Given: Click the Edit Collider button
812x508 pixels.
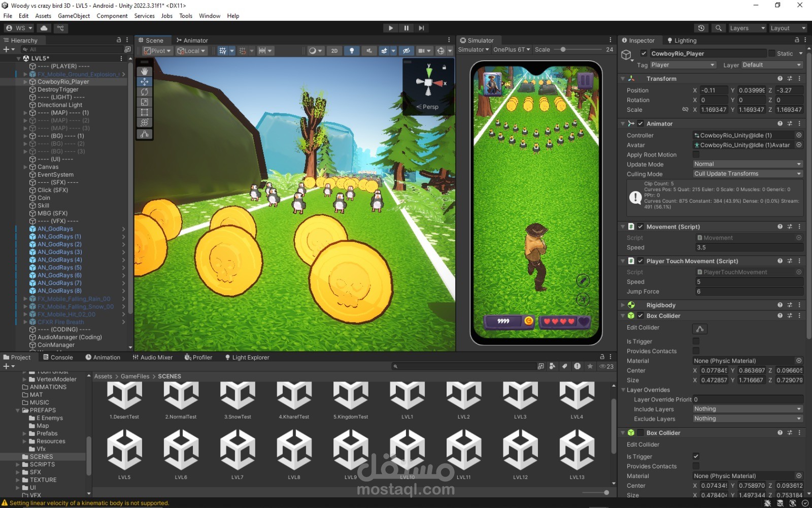Looking at the screenshot, I should click(700, 329).
